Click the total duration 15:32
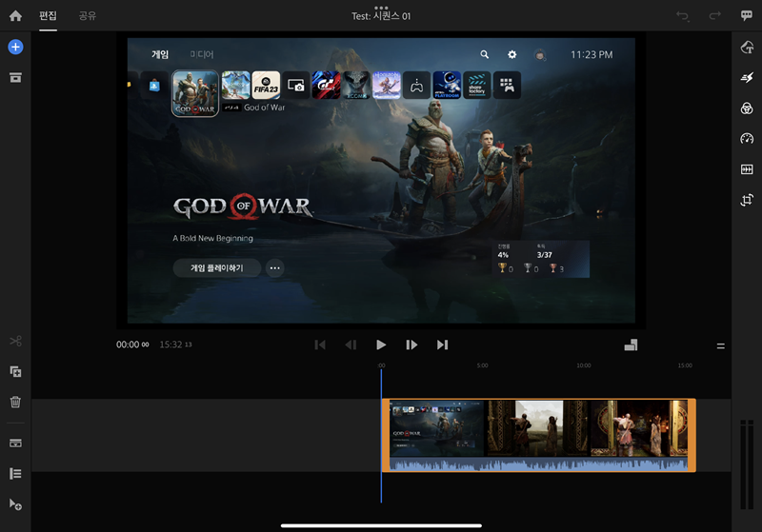Image resolution: width=762 pixels, height=532 pixels. pyautogui.click(x=175, y=345)
